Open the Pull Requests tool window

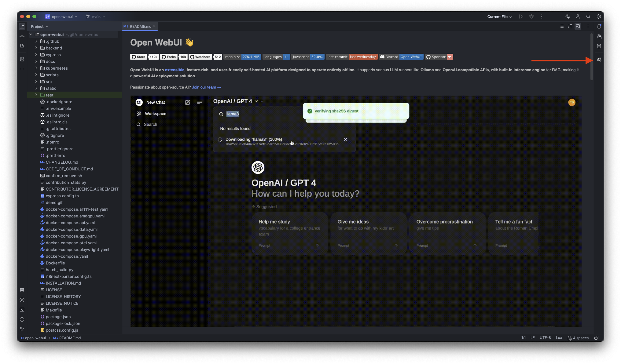point(22,46)
